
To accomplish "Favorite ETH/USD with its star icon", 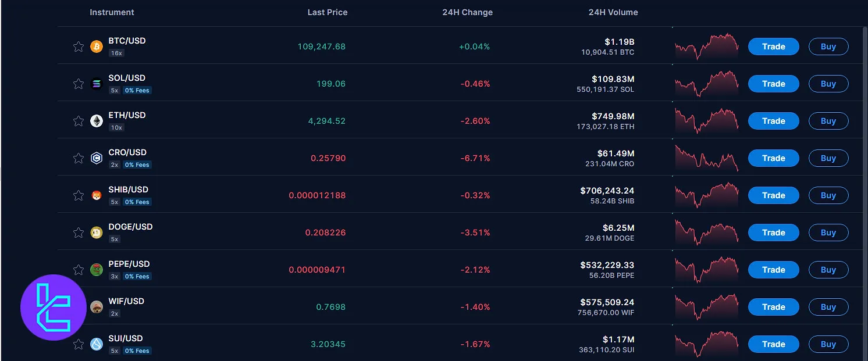I will coord(79,121).
